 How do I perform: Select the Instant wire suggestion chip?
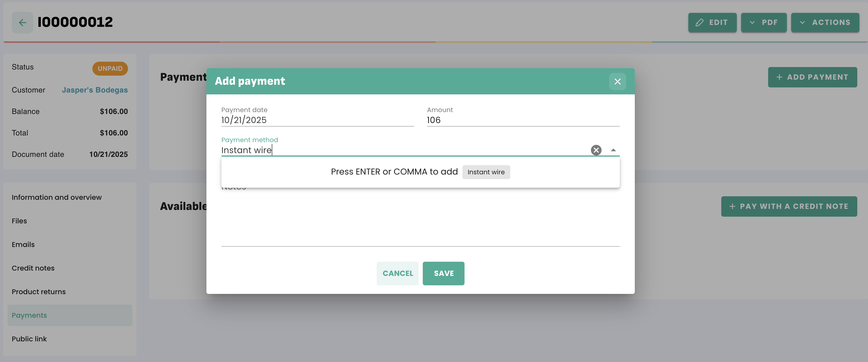[x=486, y=172]
